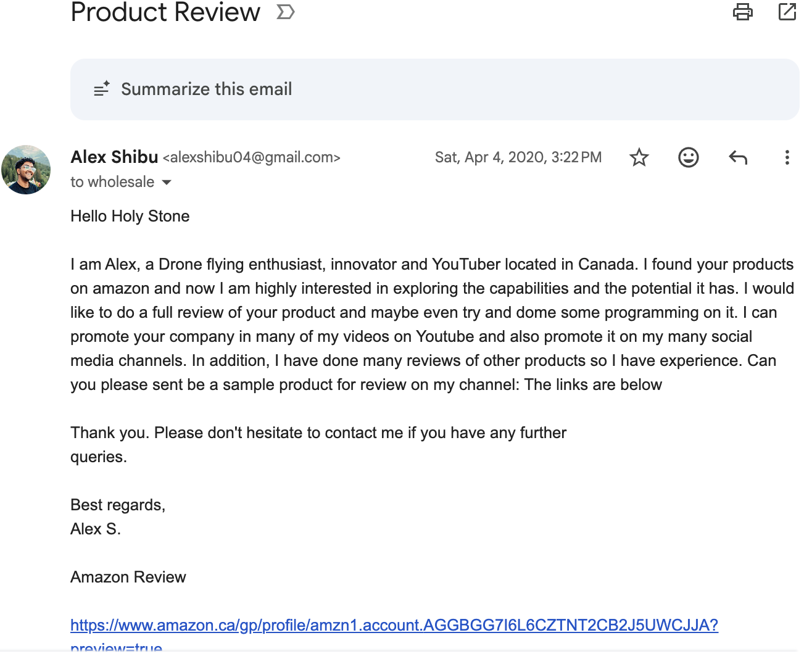
Task: Click the sparkle summarize icon
Action: tap(102, 89)
